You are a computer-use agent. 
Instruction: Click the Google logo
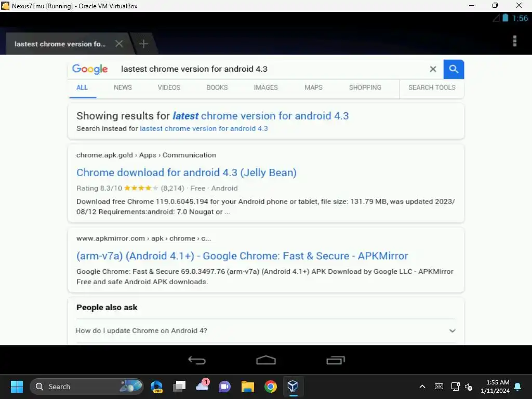90,69
